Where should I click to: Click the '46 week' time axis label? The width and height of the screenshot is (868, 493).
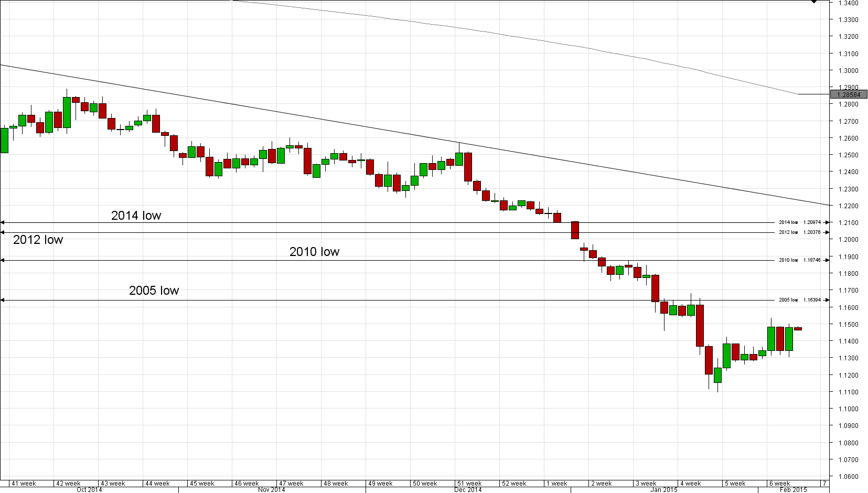pos(247,484)
